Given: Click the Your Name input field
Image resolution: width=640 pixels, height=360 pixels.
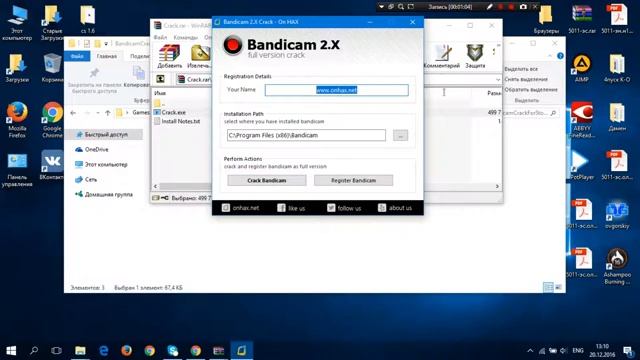Looking at the screenshot, I should (337, 90).
